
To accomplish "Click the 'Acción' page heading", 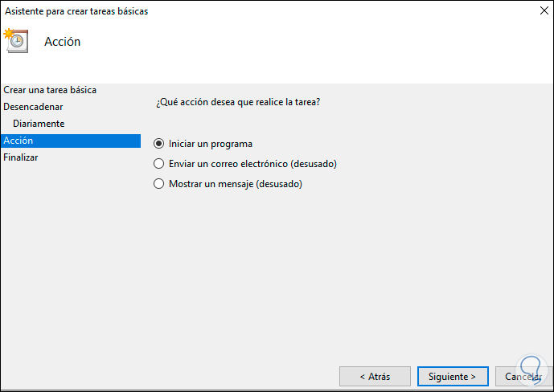I will 62,42.
